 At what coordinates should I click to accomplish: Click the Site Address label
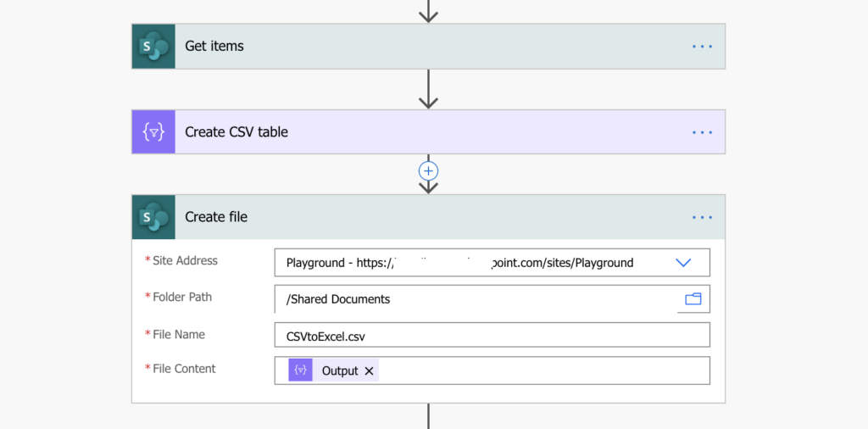185,260
